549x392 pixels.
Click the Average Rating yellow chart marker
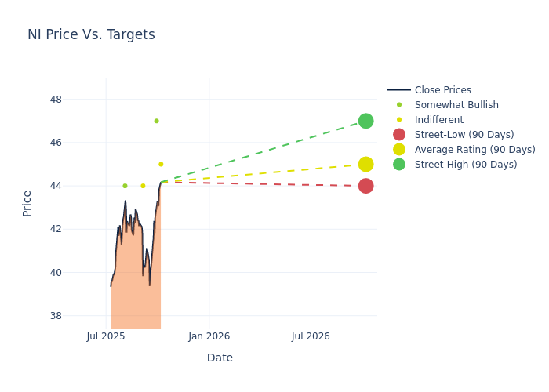[365, 164]
